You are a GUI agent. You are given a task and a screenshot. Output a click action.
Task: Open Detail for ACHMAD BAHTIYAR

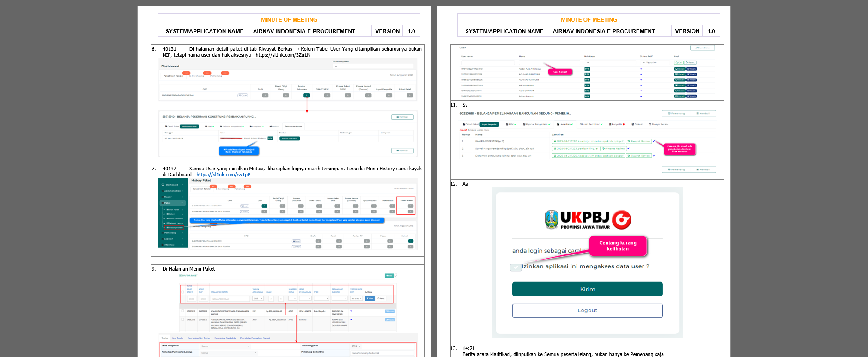pos(680,74)
